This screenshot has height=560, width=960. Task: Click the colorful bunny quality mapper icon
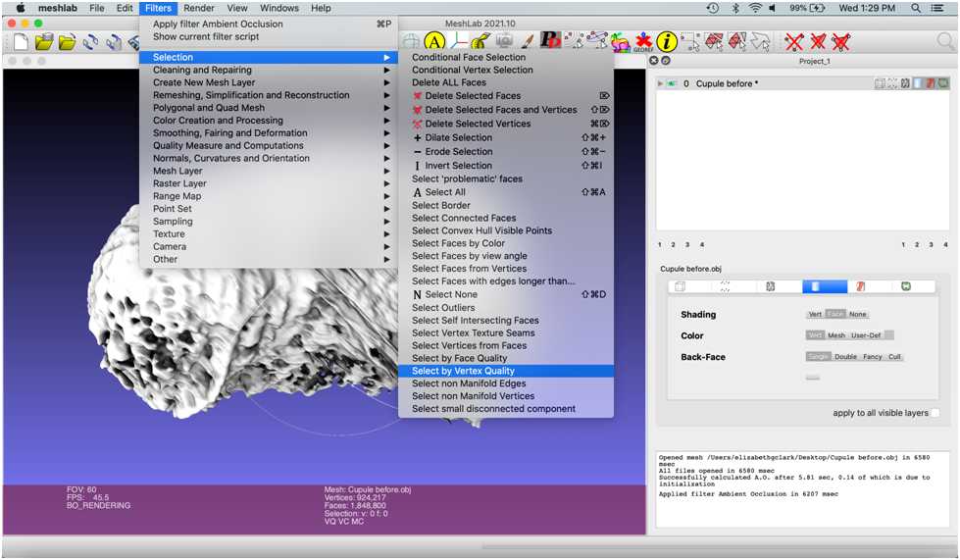coord(620,41)
